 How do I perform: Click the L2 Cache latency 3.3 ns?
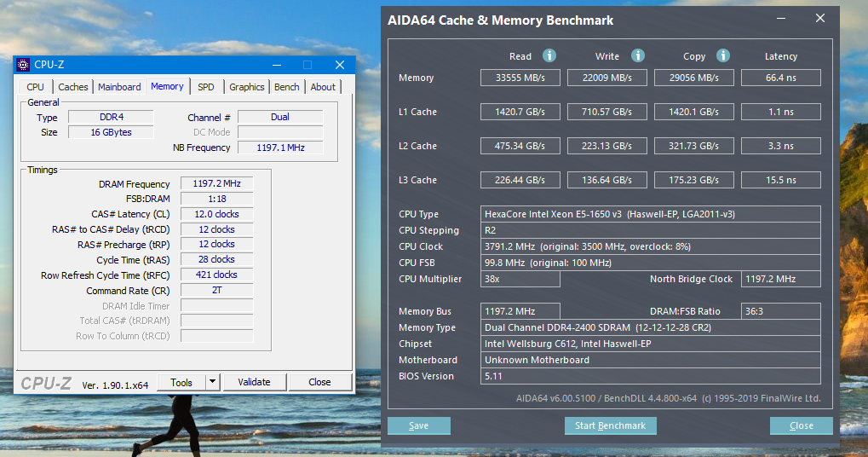(781, 146)
